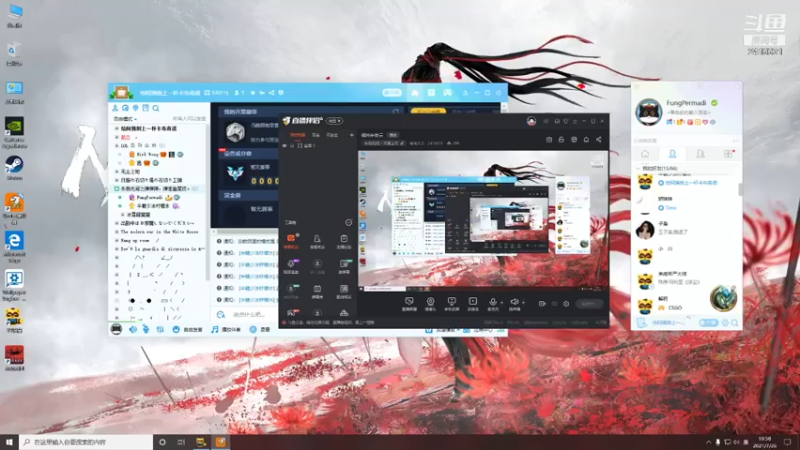800x450 pixels.
Task: Open the groups tab in the friends panel
Action: click(x=700, y=154)
